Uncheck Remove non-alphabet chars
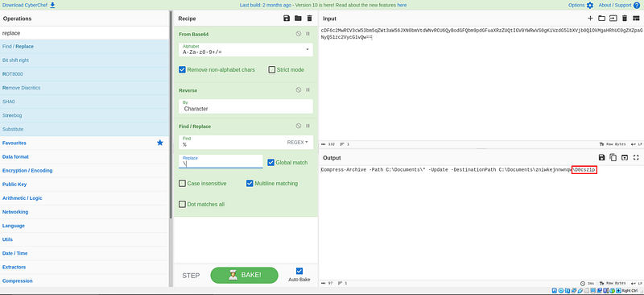Image resolution: width=644 pixels, height=295 pixels. 183,69
